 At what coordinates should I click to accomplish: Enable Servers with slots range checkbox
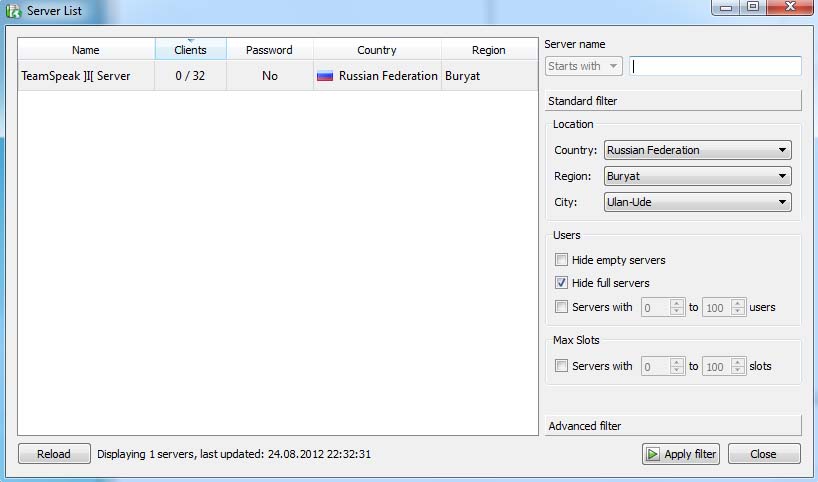(x=561, y=366)
